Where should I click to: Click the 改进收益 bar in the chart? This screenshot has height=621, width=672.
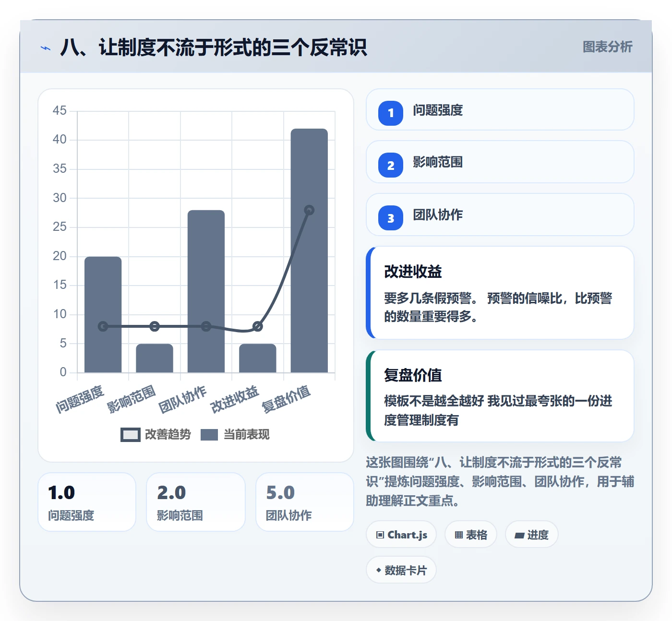[258, 358]
